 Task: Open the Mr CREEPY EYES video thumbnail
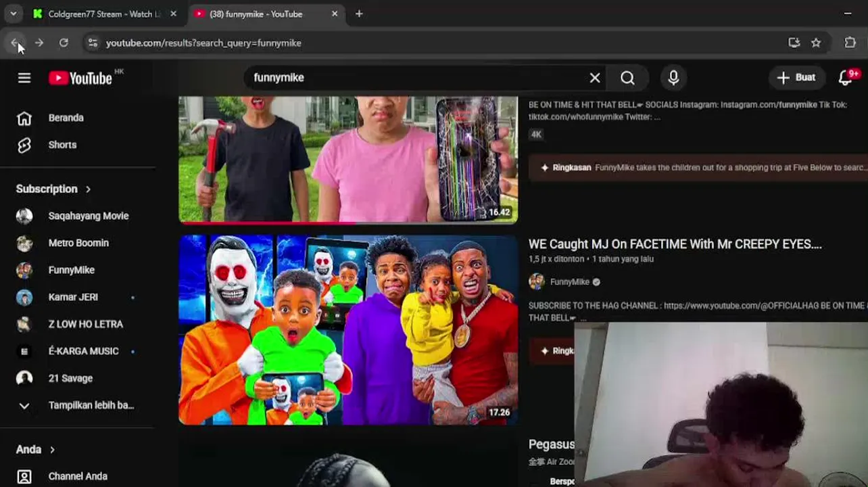click(x=348, y=330)
